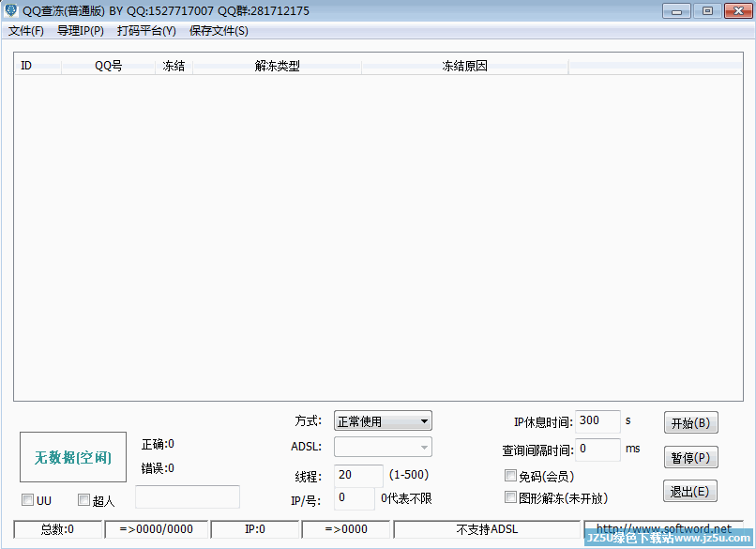This screenshot has height=549, width=756.
Task: Click the app icon in title bar
Action: pyautogui.click(x=10, y=10)
